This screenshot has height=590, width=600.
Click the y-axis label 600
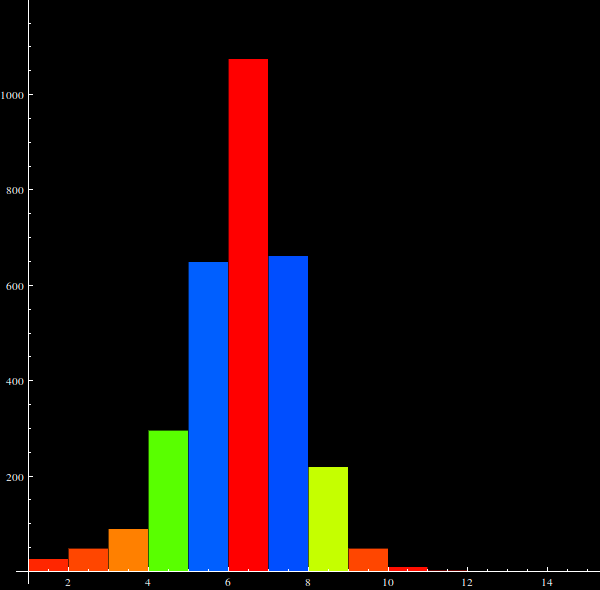click(16, 286)
